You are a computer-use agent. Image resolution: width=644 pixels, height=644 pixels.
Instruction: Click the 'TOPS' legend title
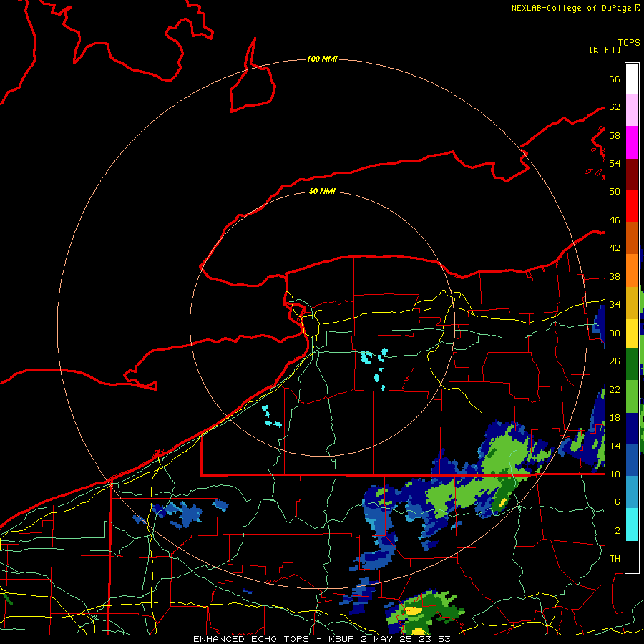point(629,43)
